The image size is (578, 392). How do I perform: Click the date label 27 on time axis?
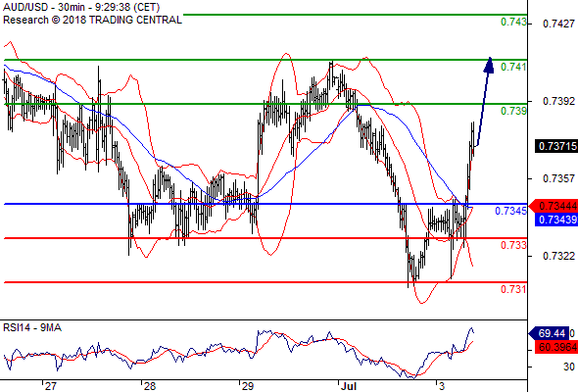(50, 386)
